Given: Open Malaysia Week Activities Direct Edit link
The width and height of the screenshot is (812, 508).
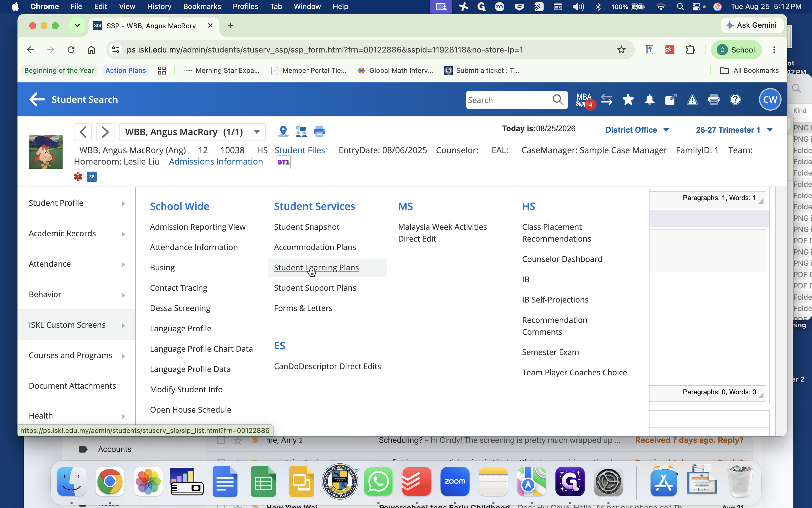Looking at the screenshot, I should (442, 233).
